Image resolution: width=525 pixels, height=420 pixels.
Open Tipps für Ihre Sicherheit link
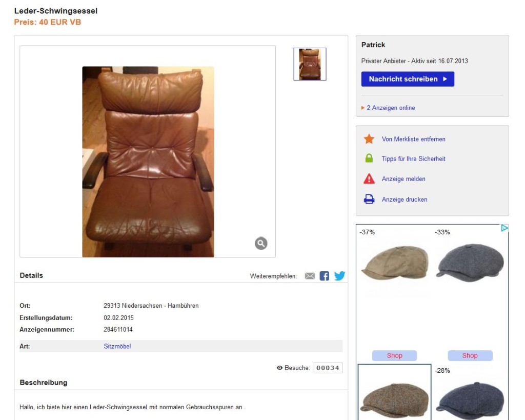(414, 159)
